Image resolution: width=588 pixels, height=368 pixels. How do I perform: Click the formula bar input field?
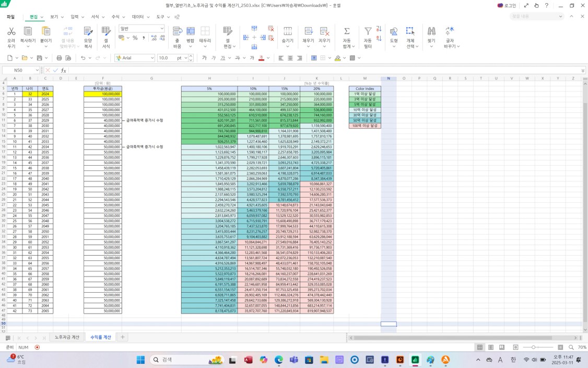[324, 70]
